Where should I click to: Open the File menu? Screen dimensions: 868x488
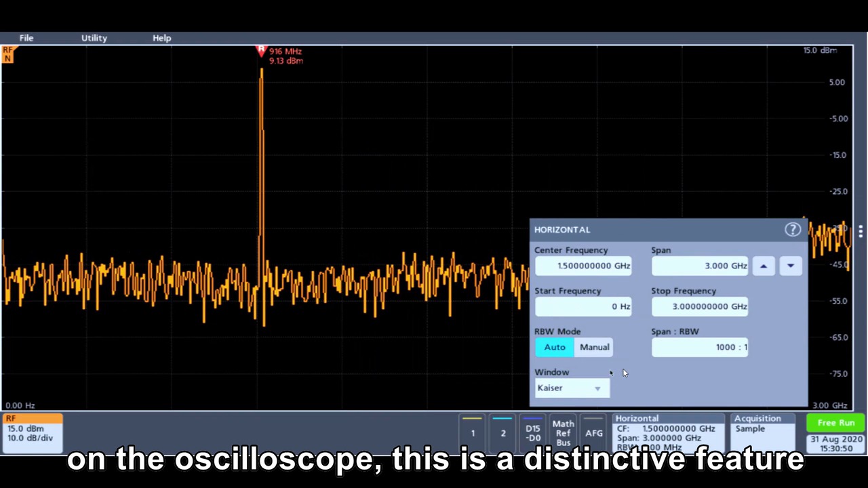26,37
